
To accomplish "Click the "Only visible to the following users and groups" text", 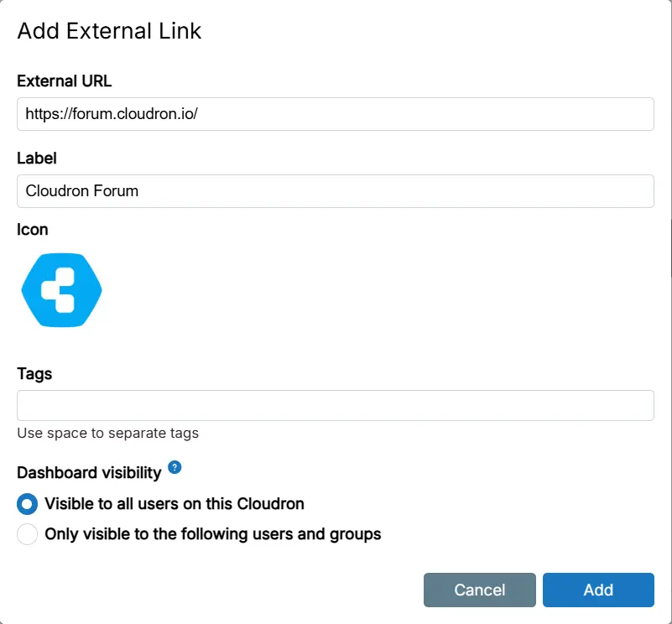I will click(x=213, y=534).
